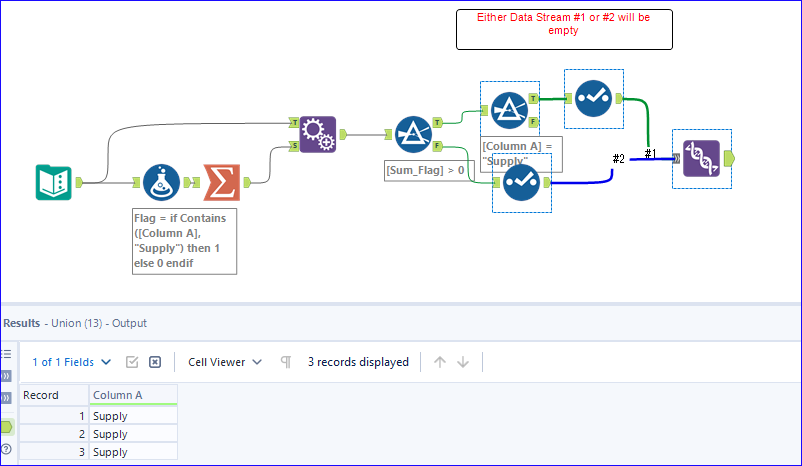This screenshot has height=466, width=802.
Task: Click the Results - Union (13) - Output title
Action: coord(75,323)
